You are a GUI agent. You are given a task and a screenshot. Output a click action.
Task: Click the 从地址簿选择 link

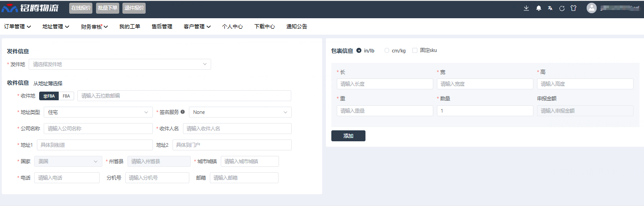tap(48, 83)
